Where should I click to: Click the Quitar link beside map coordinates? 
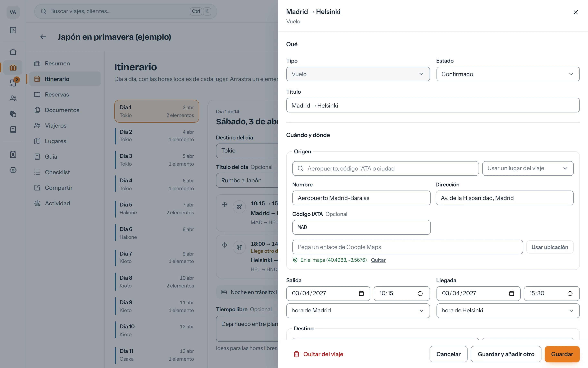[378, 260]
